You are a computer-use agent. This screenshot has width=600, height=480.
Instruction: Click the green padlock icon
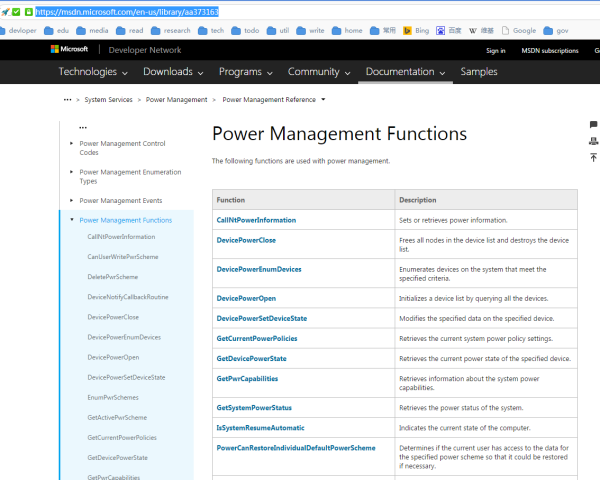tap(29, 12)
